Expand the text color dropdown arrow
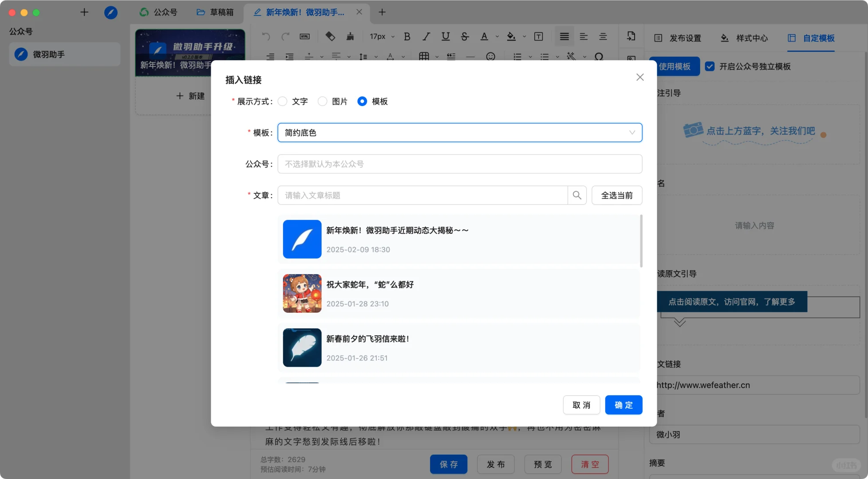The image size is (868, 479). [x=497, y=36]
